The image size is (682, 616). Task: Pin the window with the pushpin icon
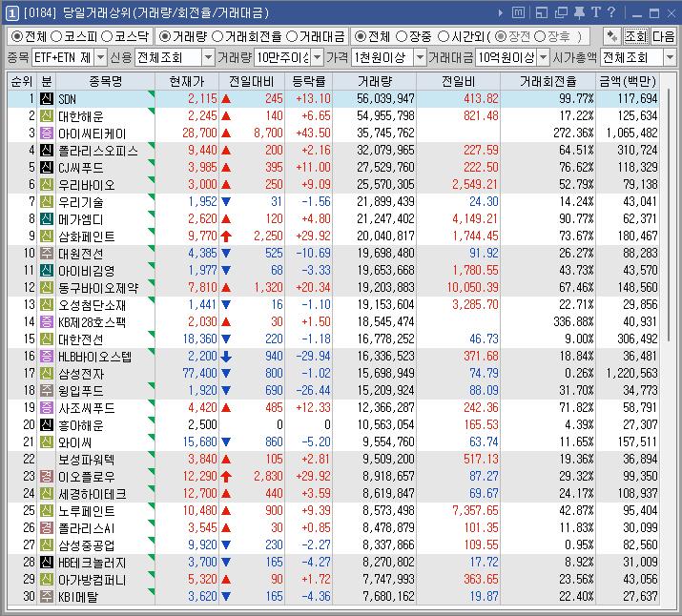click(x=579, y=12)
